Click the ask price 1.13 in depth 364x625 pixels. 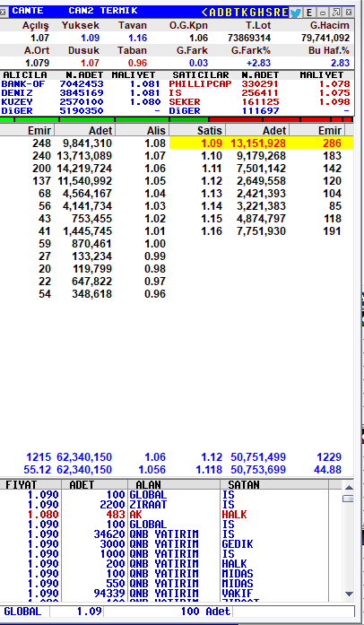click(212, 194)
